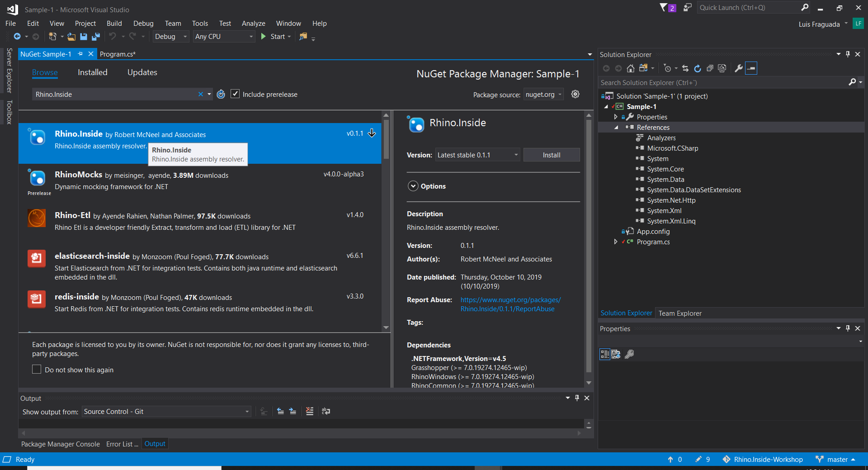This screenshot has width=868, height=470.
Task: Toggle auto hide pin on Properties panel
Action: 848,328
